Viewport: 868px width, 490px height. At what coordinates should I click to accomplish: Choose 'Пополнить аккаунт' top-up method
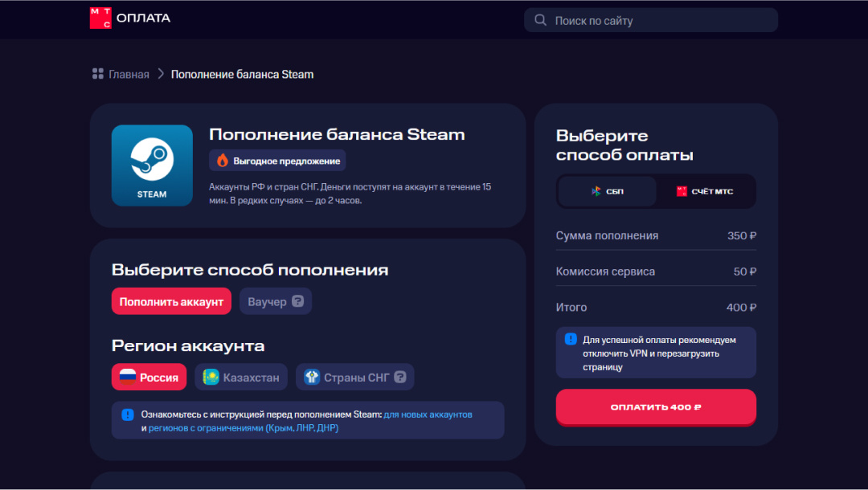pyautogui.click(x=172, y=301)
